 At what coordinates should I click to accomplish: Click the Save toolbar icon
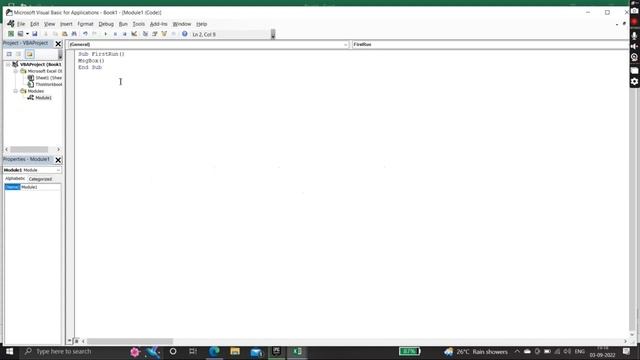tap(35, 34)
